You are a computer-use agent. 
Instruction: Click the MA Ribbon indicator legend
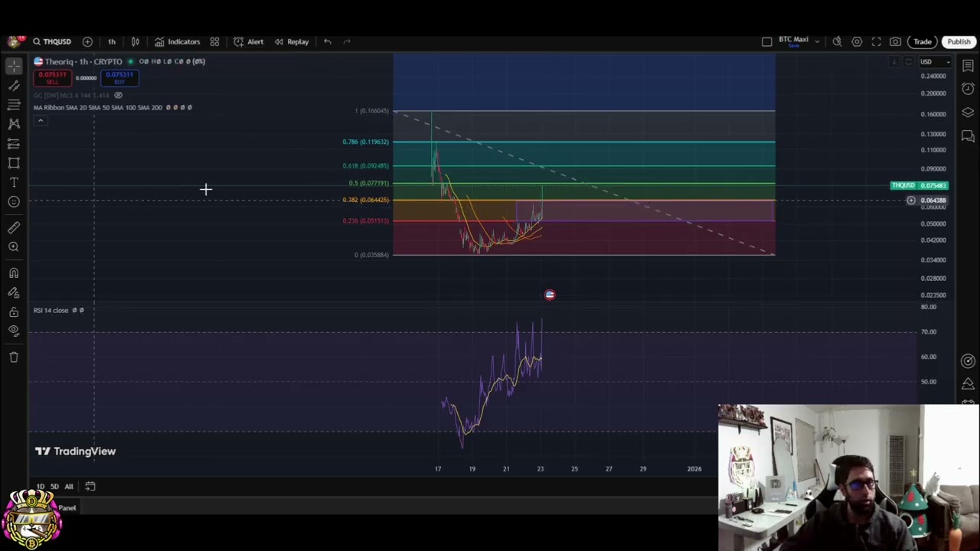click(98, 107)
